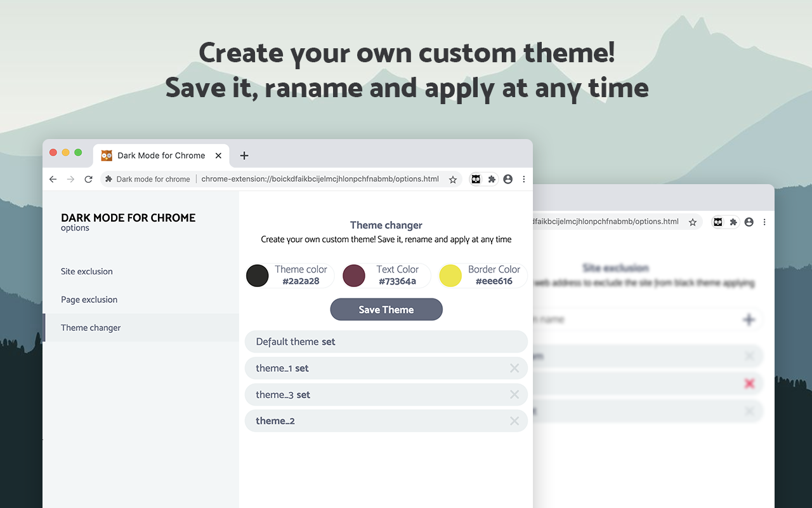Open the extensions puzzle icon in front window
812x508 pixels.
click(492, 179)
